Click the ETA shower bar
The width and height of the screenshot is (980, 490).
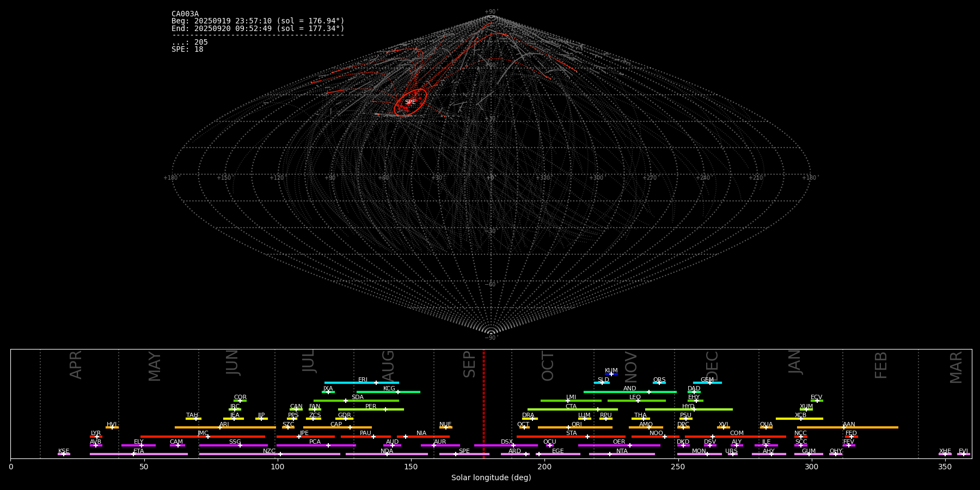pyautogui.click(x=139, y=454)
